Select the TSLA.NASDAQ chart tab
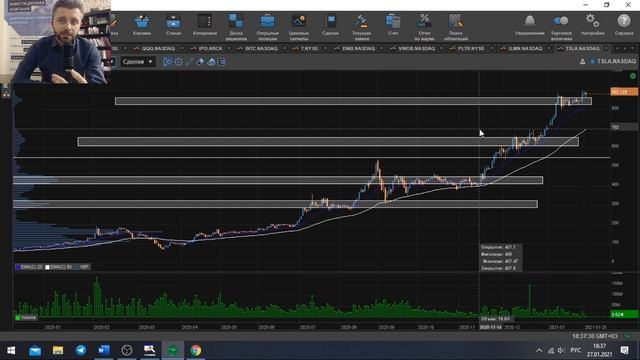640x360 pixels. (582, 49)
